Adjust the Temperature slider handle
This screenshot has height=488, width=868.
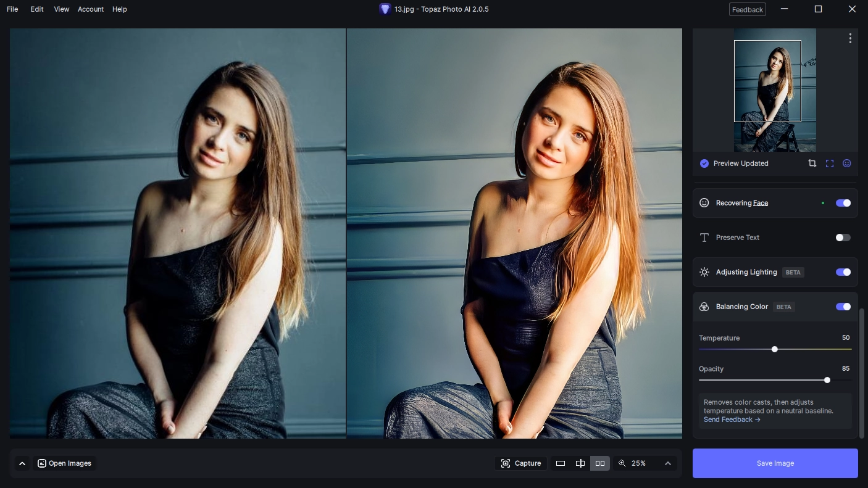[775, 349]
